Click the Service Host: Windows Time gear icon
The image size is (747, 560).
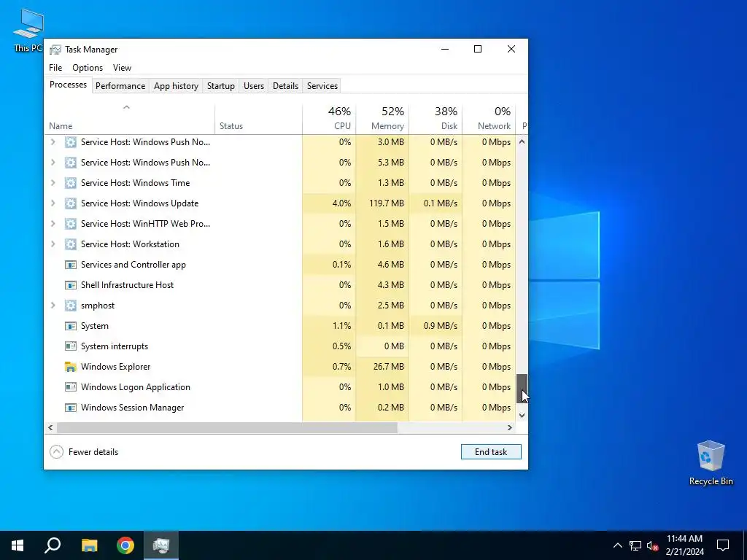[x=71, y=183]
